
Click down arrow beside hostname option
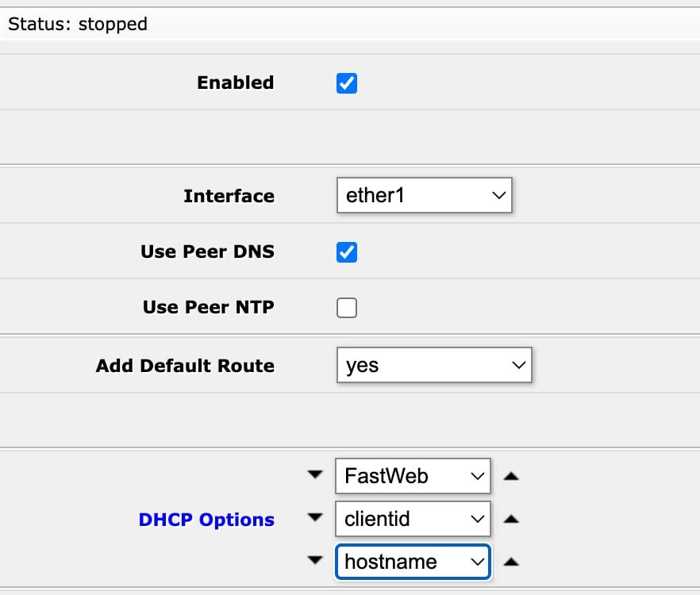click(x=315, y=560)
